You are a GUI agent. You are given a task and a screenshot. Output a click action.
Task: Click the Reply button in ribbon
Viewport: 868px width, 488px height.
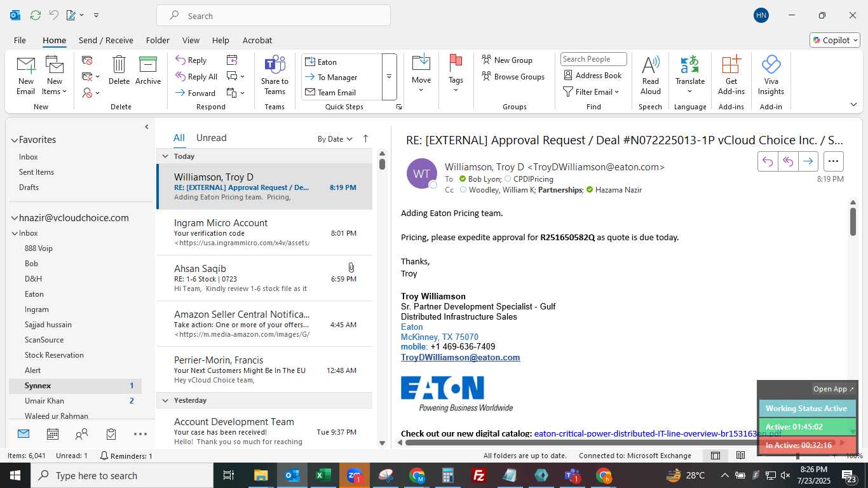click(x=191, y=60)
